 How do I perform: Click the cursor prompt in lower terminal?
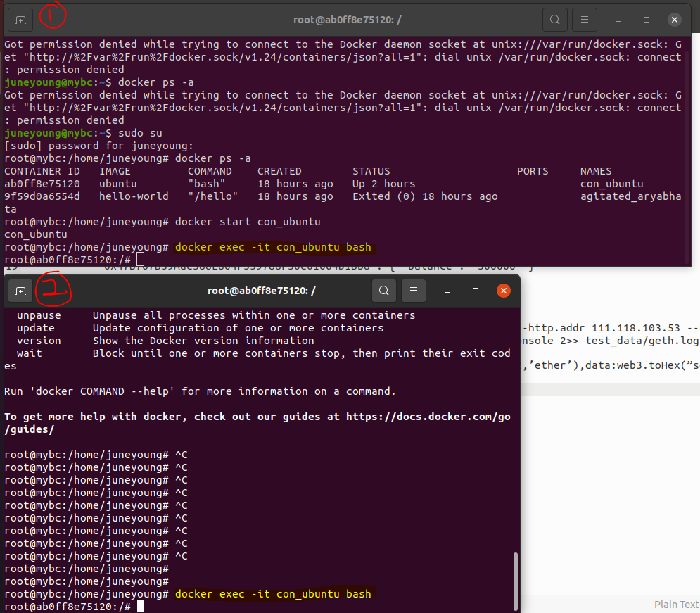[140, 606]
